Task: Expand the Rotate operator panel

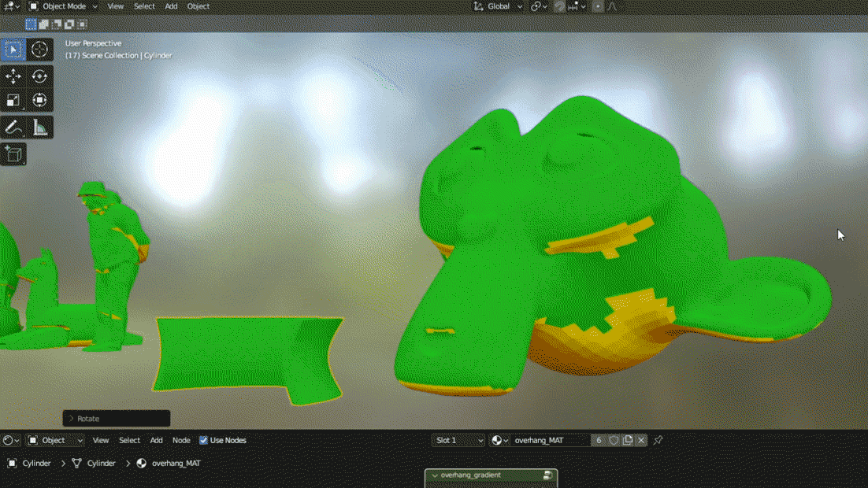Action: click(117, 419)
